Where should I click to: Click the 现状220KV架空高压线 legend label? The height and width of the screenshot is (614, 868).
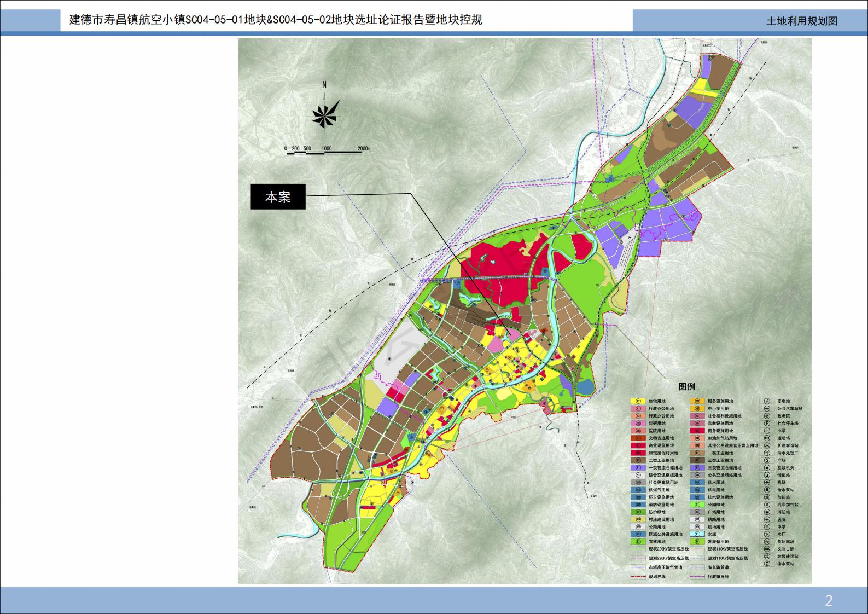coord(669,549)
